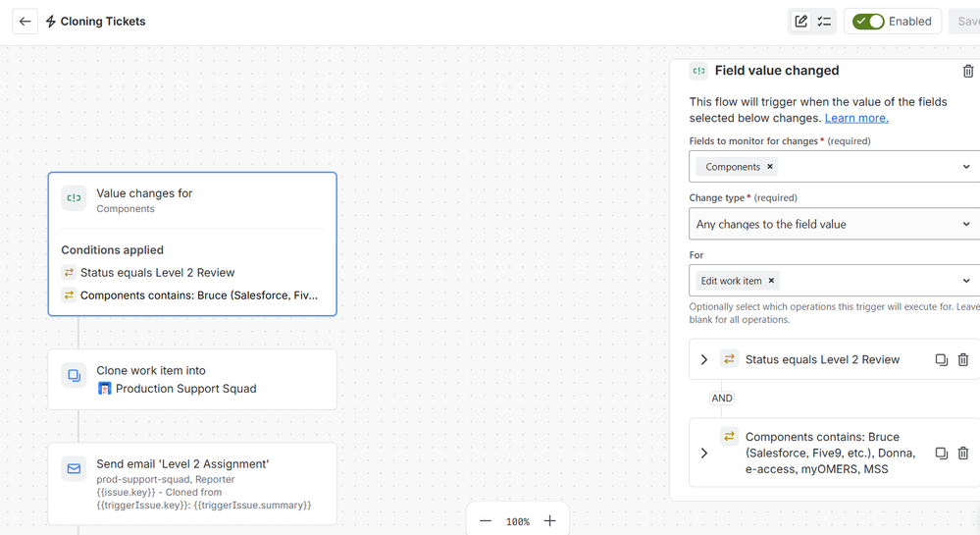Duplicate the Status equals Level 2 Review condition
Image resolution: width=980 pixels, height=535 pixels.
(941, 360)
